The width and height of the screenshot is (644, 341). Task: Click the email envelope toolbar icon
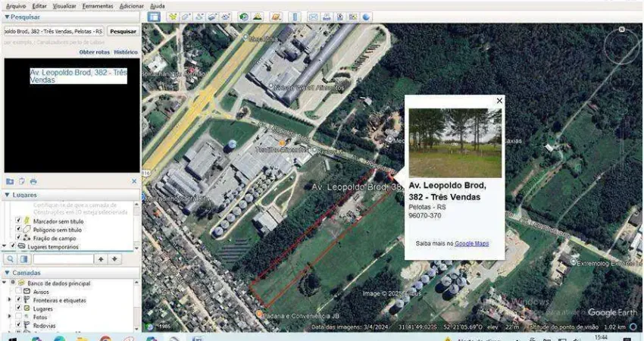[313, 17]
